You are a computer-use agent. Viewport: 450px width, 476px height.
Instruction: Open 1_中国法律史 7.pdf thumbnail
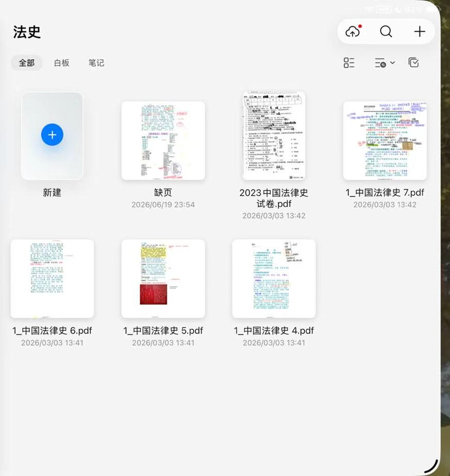coord(385,141)
